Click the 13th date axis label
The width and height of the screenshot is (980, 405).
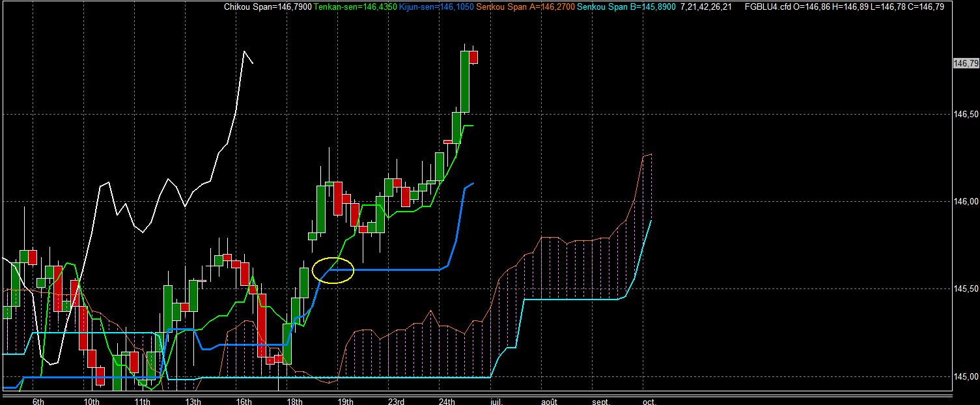[193, 400]
